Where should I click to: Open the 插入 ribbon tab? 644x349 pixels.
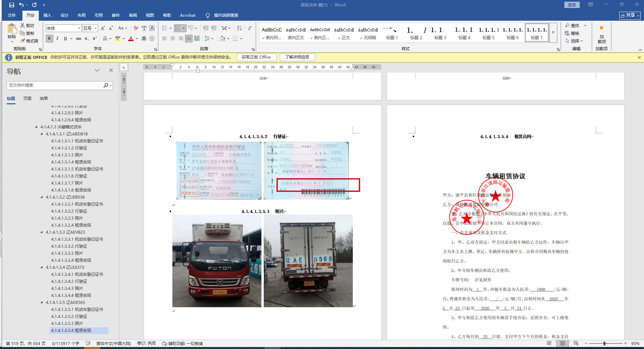pyautogui.click(x=47, y=15)
